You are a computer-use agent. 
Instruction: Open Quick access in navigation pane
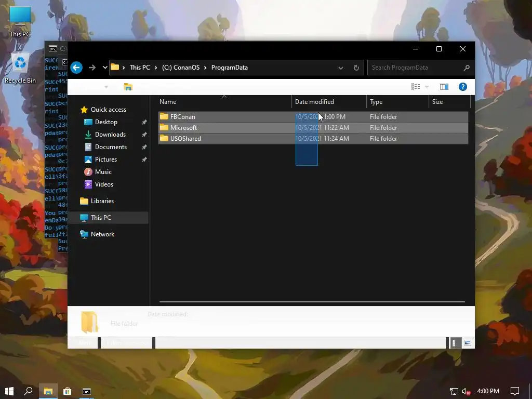108,110
